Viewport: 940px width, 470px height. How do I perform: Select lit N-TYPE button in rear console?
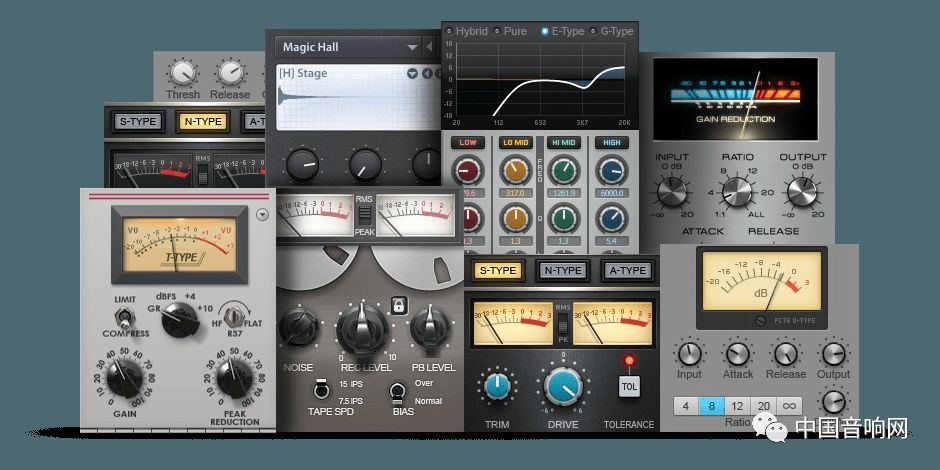[x=203, y=122]
